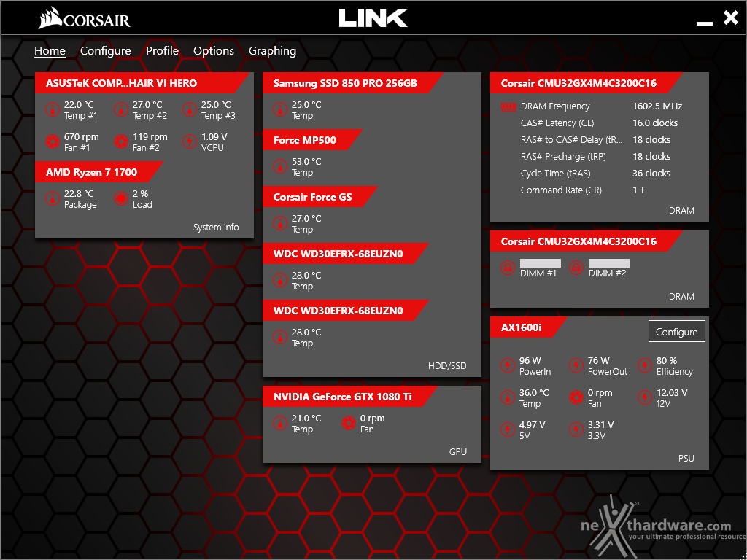Click the '670 rpm' Fan #1 reading
Screen dimensions: 747x560
coord(82,136)
